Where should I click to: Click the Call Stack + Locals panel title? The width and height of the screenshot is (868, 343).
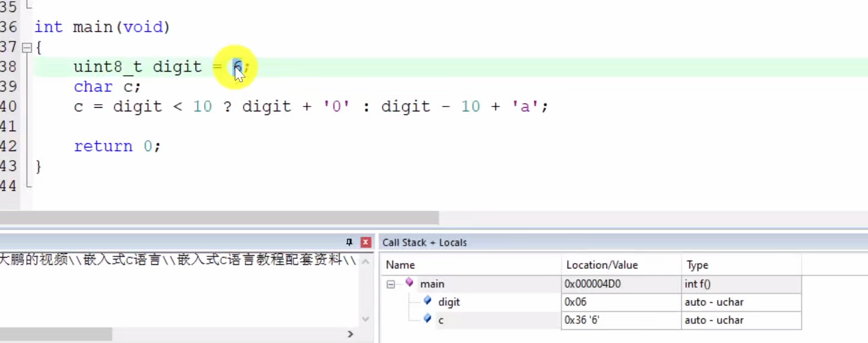[x=424, y=243]
